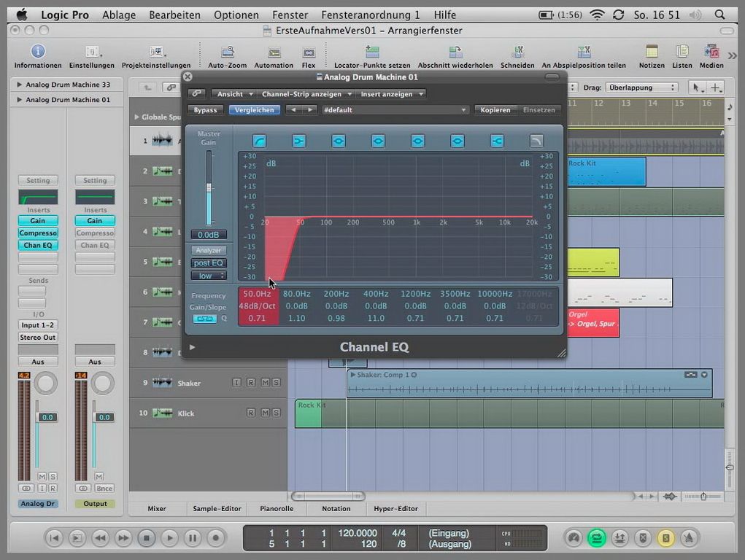Expand Analog Drum Machine 33 inspector section
The height and width of the screenshot is (560, 745).
coord(20,85)
